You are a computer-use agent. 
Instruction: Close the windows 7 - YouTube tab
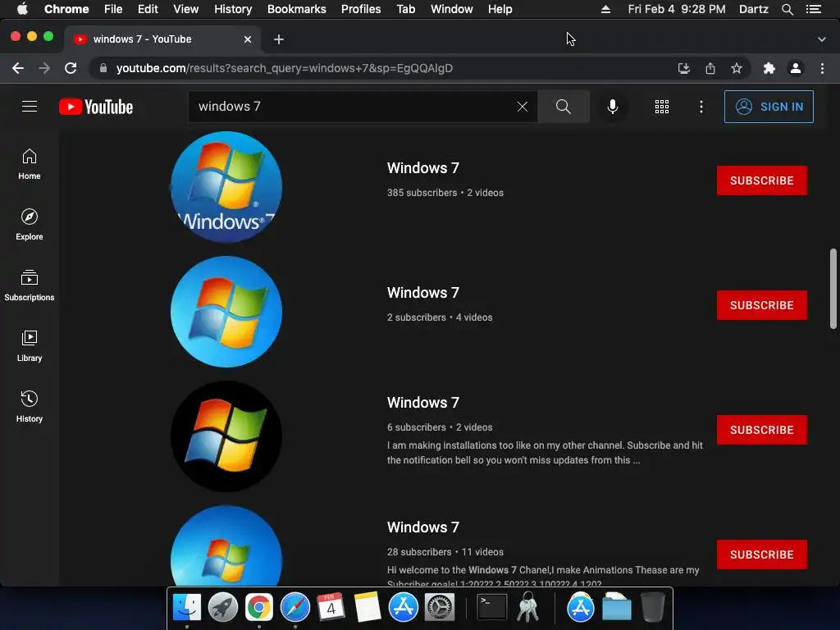(x=248, y=39)
